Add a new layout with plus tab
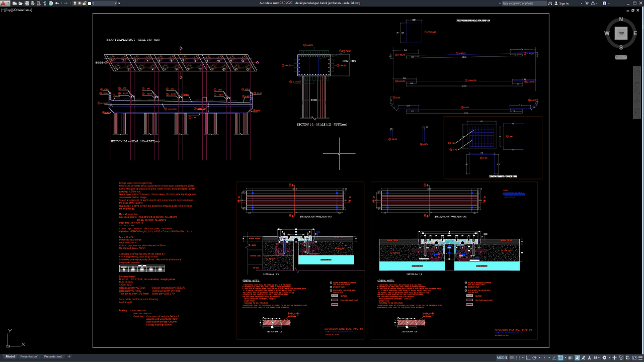The height and width of the screenshot is (362, 644). point(69,356)
